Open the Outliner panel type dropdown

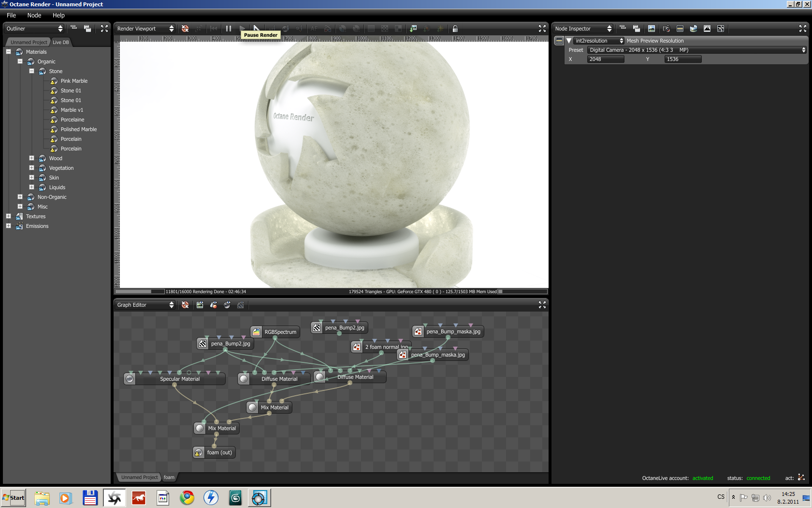(x=34, y=29)
